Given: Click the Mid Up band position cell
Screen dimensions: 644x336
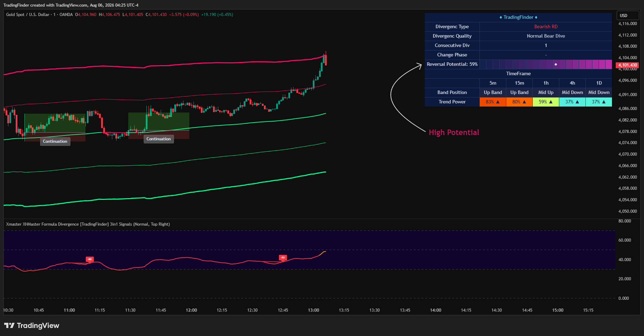Looking at the screenshot, I should click(546, 93).
